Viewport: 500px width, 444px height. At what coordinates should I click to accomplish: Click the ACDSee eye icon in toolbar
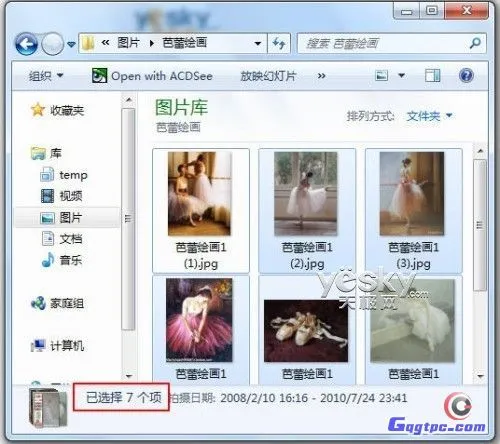click(x=99, y=76)
